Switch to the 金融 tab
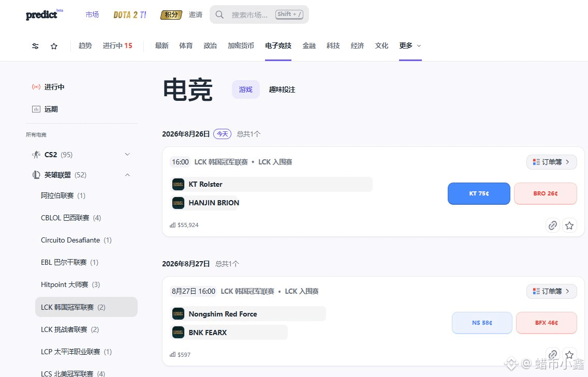Image resolution: width=588 pixels, height=377 pixels. tap(309, 46)
